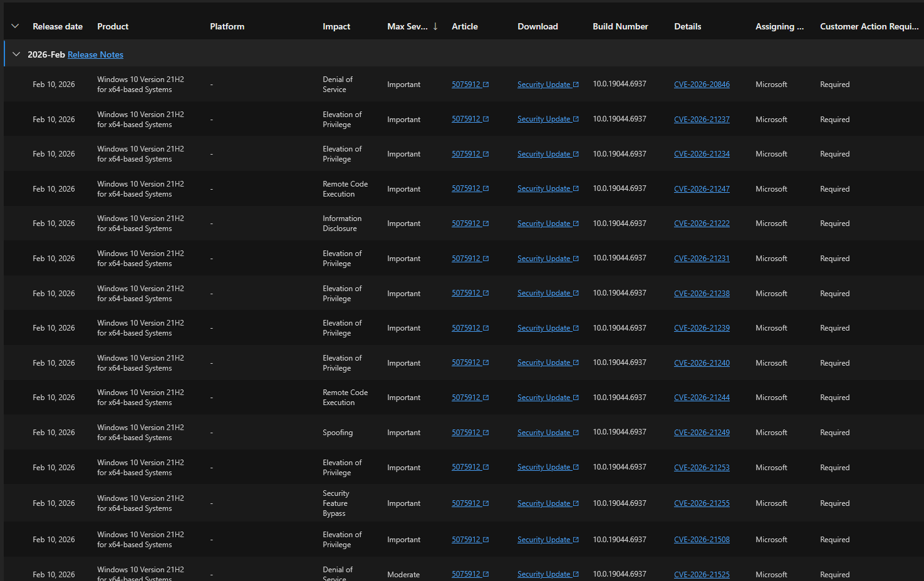Click the sort arrow beside Max Severity header
The image size is (924, 581).
435,26
